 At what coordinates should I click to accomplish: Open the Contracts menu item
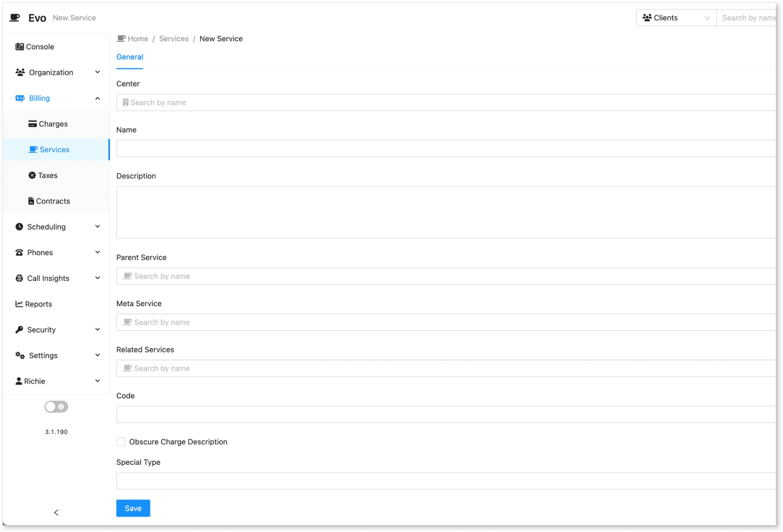56,201
